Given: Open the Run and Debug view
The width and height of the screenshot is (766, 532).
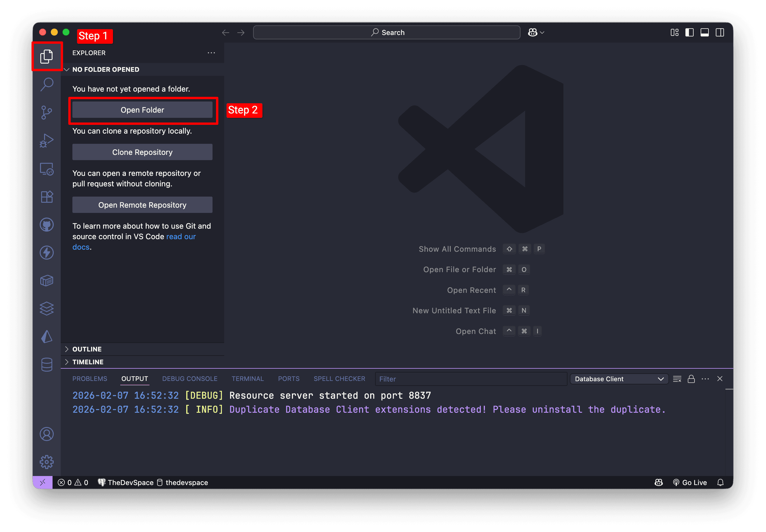Looking at the screenshot, I should tap(47, 140).
